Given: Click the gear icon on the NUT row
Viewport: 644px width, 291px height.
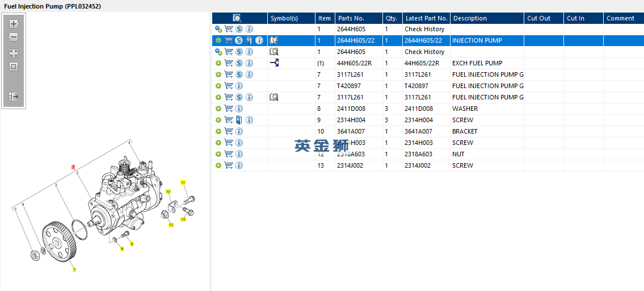Looking at the screenshot, I should coord(218,154).
